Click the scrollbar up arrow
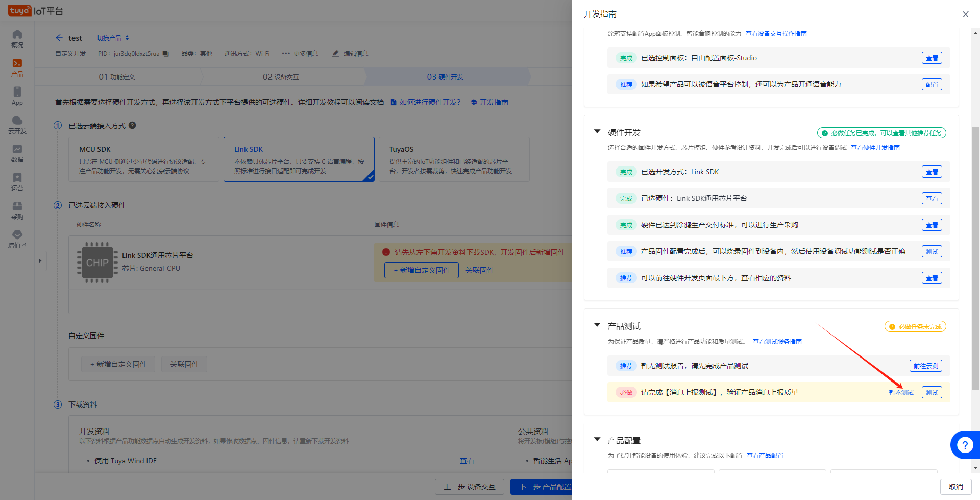980x500 pixels. tap(975, 33)
